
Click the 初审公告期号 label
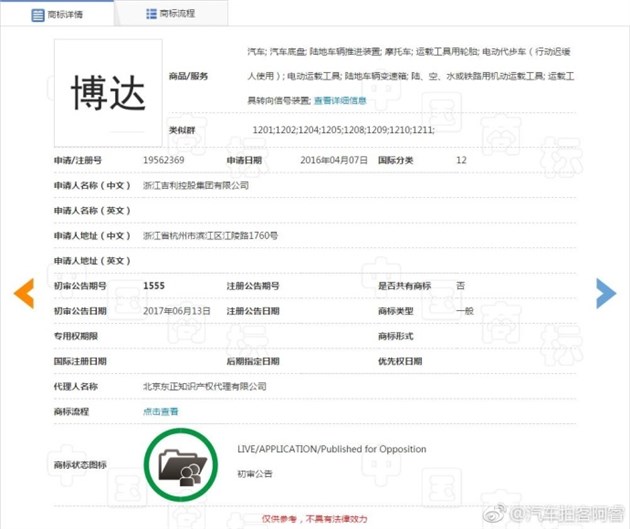pyautogui.click(x=80, y=286)
